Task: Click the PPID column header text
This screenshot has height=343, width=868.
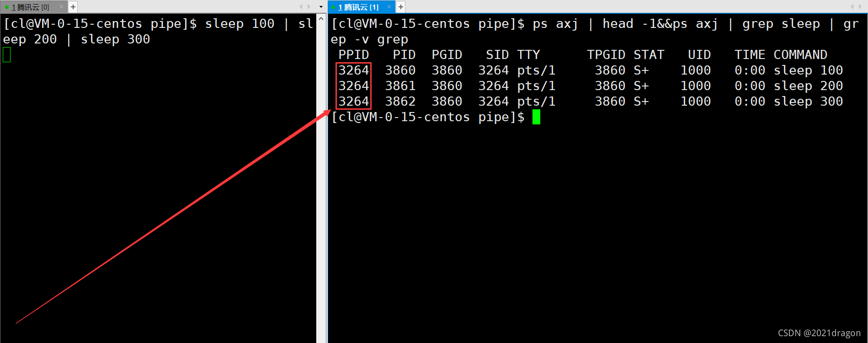Action: coord(353,55)
